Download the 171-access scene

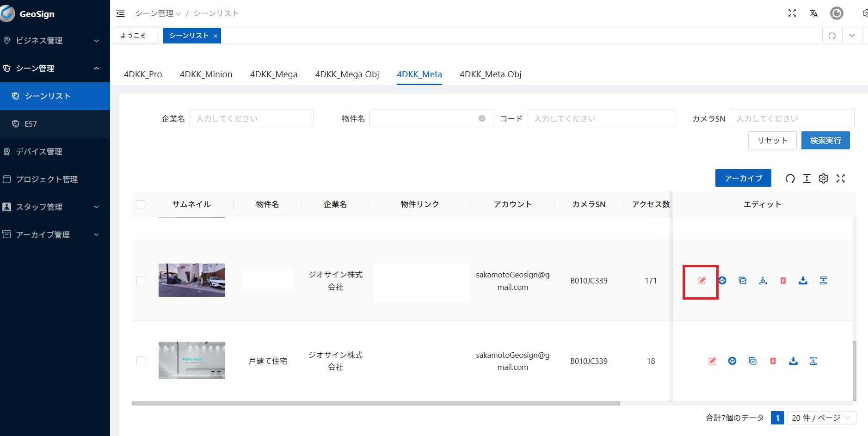(803, 281)
